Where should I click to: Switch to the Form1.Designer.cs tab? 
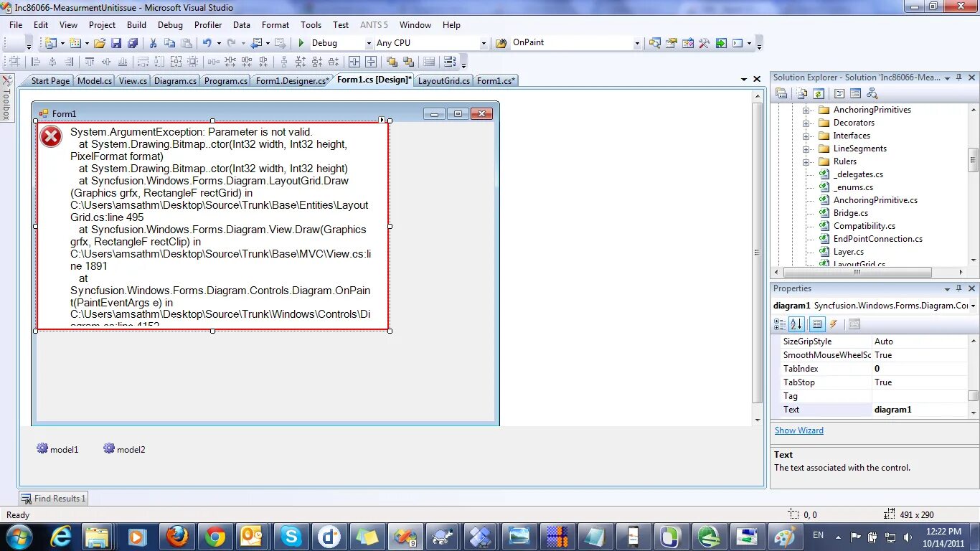click(x=292, y=80)
